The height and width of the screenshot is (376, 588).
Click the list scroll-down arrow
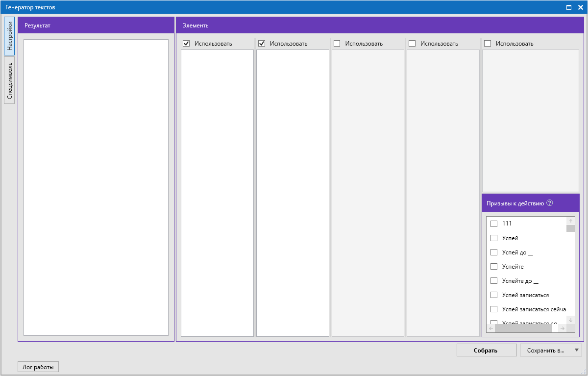(x=570, y=320)
